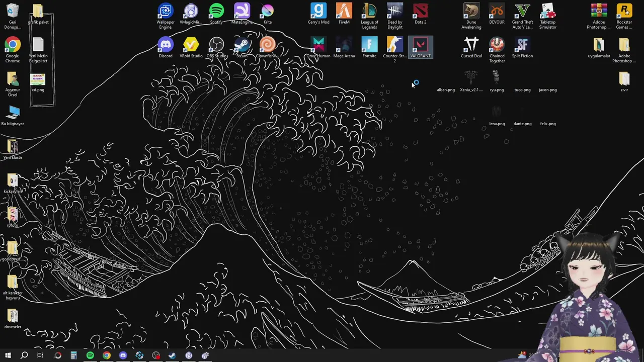
Task: Open the Steam desktop shortcut
Action: [x=242, y=47]
